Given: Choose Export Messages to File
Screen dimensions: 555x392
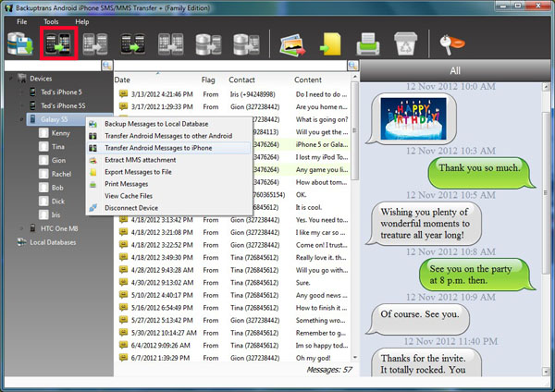Looking at the screenshot, I should [x=169, y=172].
